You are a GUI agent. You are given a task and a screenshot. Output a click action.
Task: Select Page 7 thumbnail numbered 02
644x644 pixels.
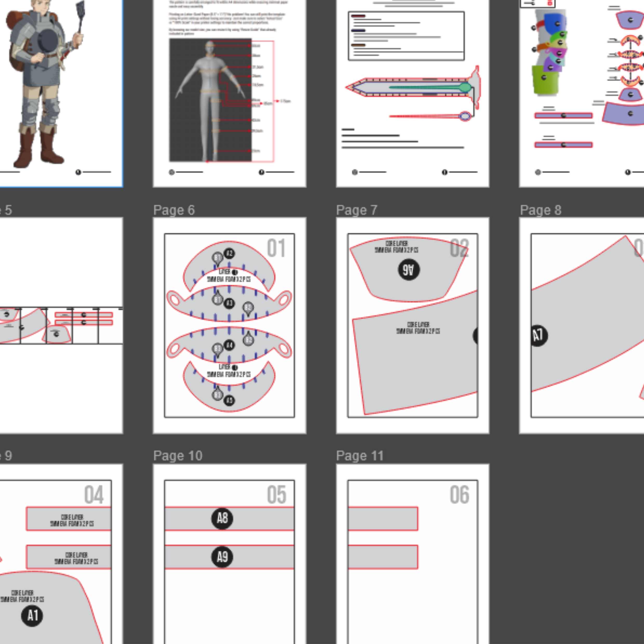click(412, 325)
